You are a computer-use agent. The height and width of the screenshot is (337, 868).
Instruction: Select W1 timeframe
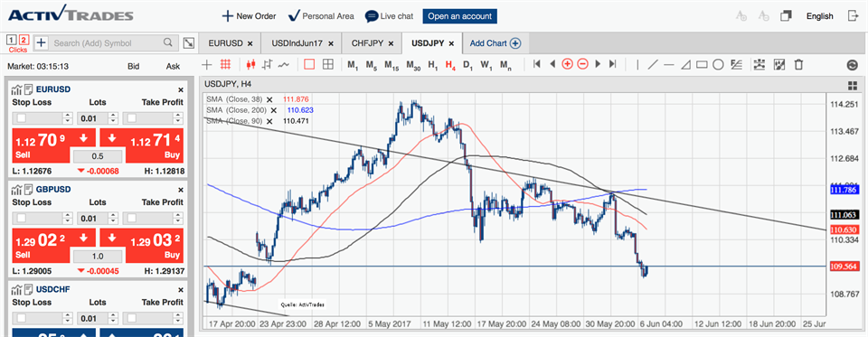(x=486, y=65)
